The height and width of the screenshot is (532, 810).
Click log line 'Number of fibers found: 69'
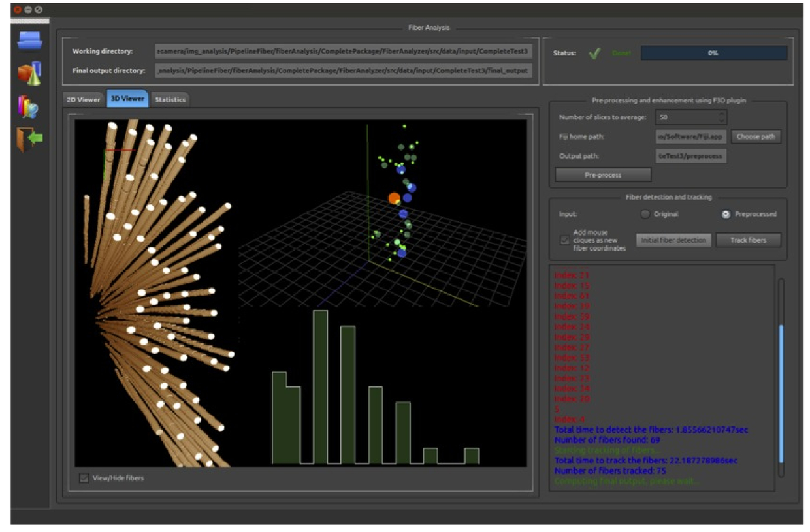coord(608,440)
